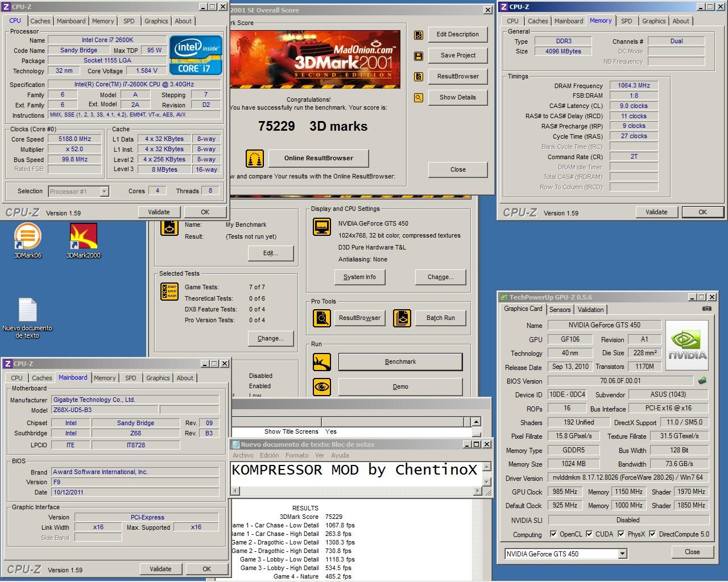
Task: Click the Edit Description icon in 3DMark score window
Action: (419, 35)
